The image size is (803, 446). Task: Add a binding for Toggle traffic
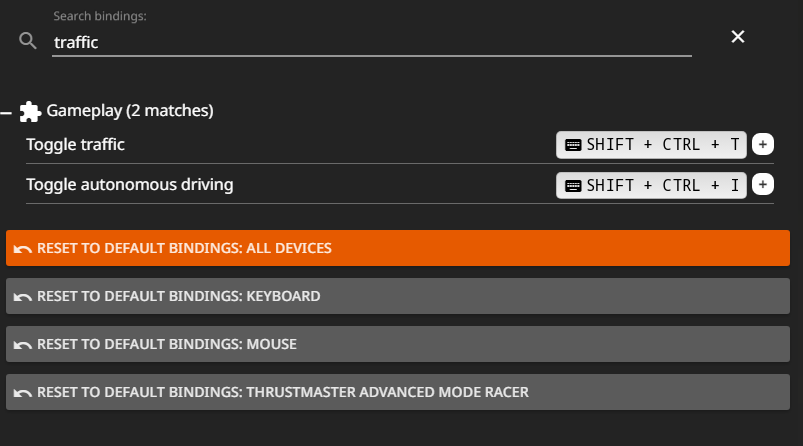click(763, 144)
